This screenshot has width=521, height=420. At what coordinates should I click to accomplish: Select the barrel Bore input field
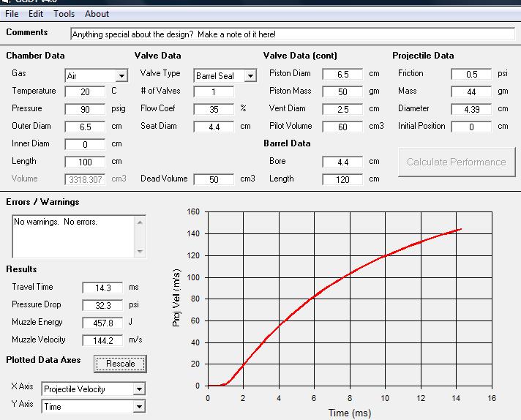342,162
